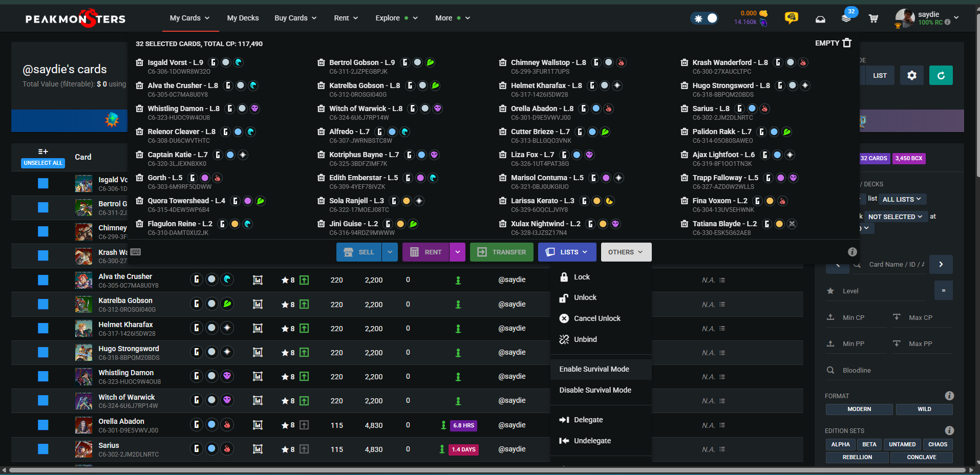The height and width of the screenshot is (475, 980).
Task: Toggle the dark mode switch
Action: (705, 18)
